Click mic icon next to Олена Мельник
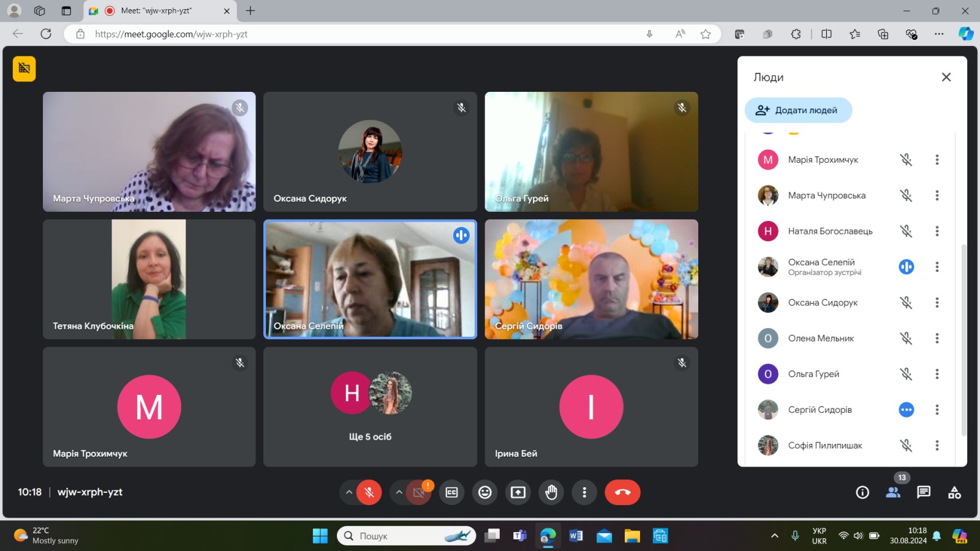 point(906,338)
